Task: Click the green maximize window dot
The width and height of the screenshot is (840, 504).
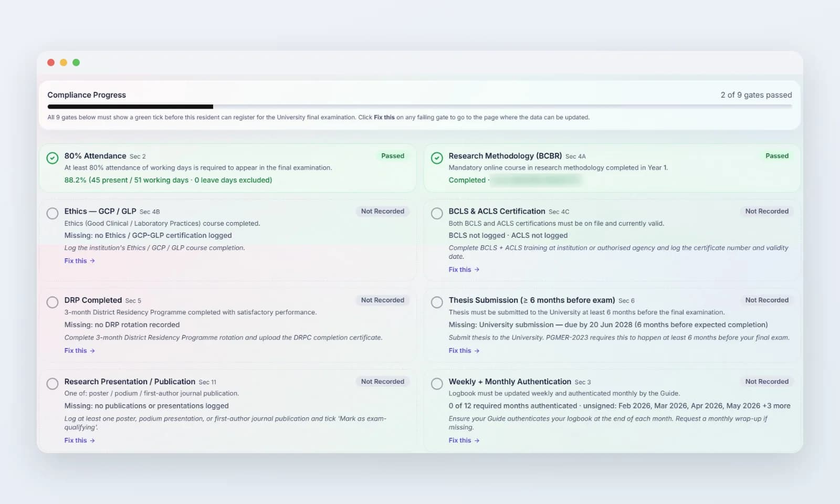Action: click(x=76, y=62)
